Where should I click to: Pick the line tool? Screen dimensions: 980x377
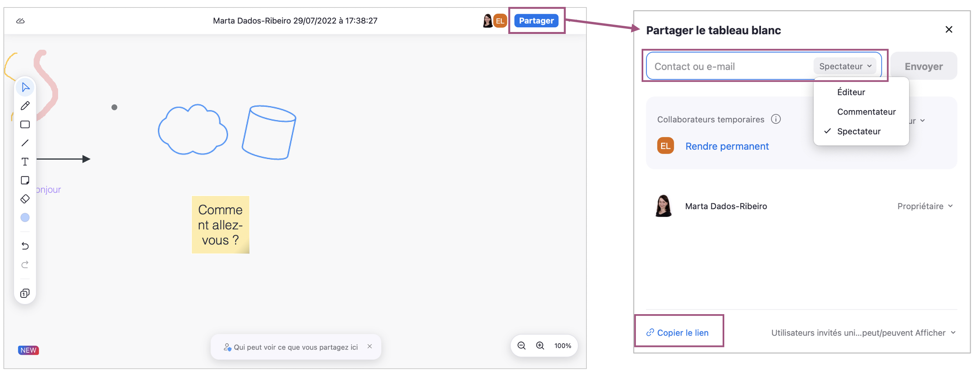(25, 143)
